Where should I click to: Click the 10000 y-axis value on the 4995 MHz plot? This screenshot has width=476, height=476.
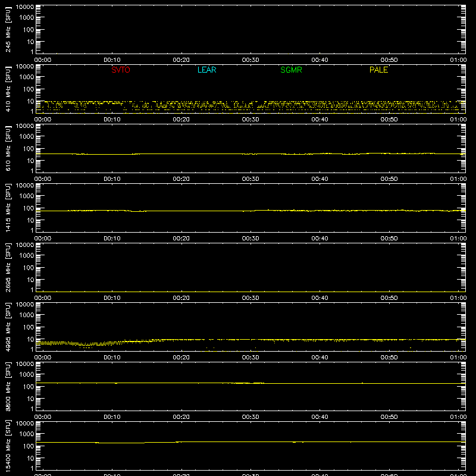[x=25, y=305]
